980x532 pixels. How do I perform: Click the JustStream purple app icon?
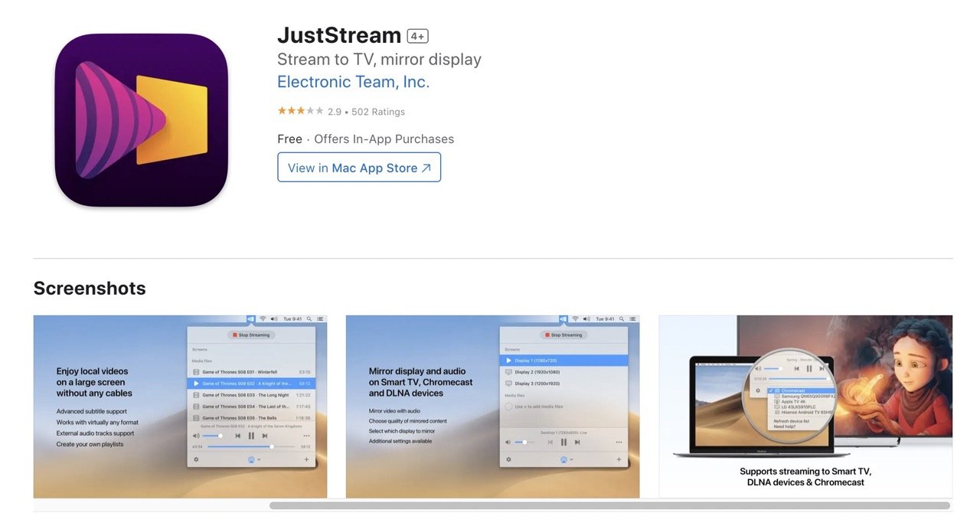tap(142, 120)
